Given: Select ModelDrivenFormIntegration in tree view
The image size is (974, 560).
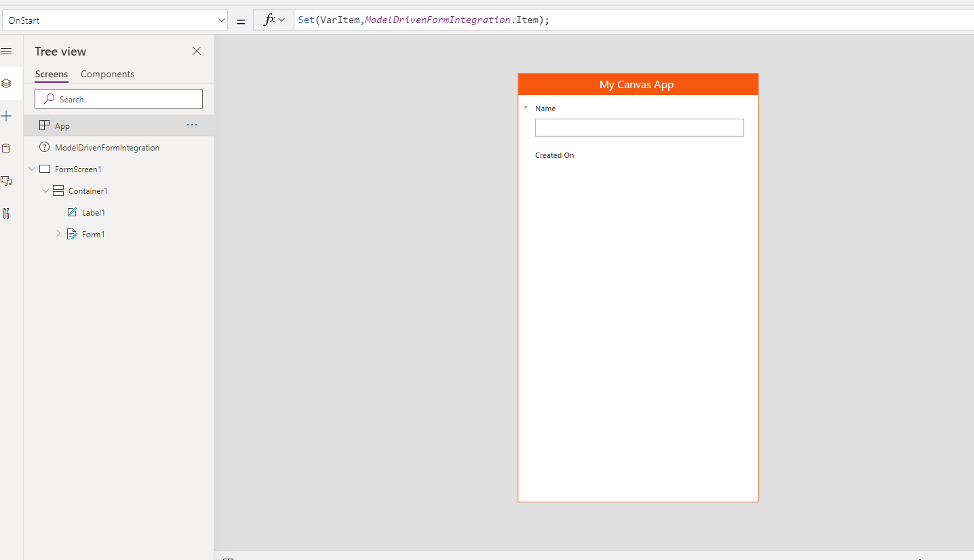Looking at the screenshot, I should coord(106,147).
